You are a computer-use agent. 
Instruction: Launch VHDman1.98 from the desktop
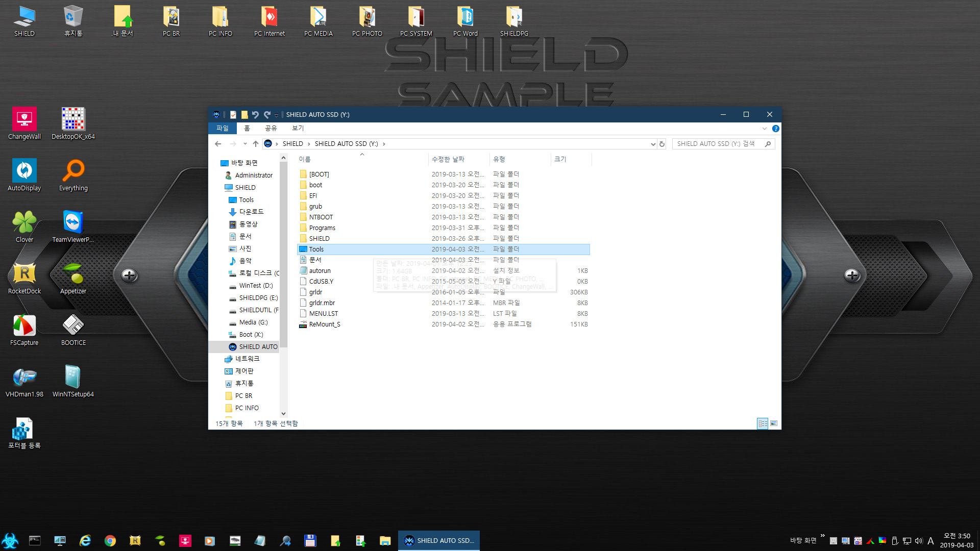pos(24,381)
